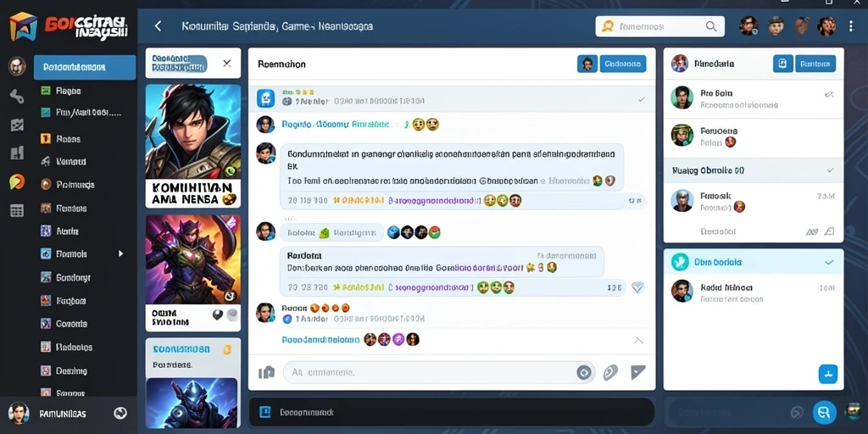868x434 pixels.
Task: Click the globe icon beside the bottom-left username
Action: pyautogui.click(x=120, y=413)
